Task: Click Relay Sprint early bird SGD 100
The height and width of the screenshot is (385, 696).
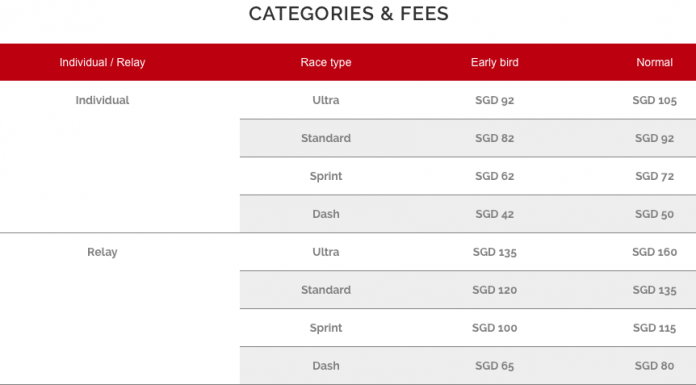Action: click(x=494, y=328)
